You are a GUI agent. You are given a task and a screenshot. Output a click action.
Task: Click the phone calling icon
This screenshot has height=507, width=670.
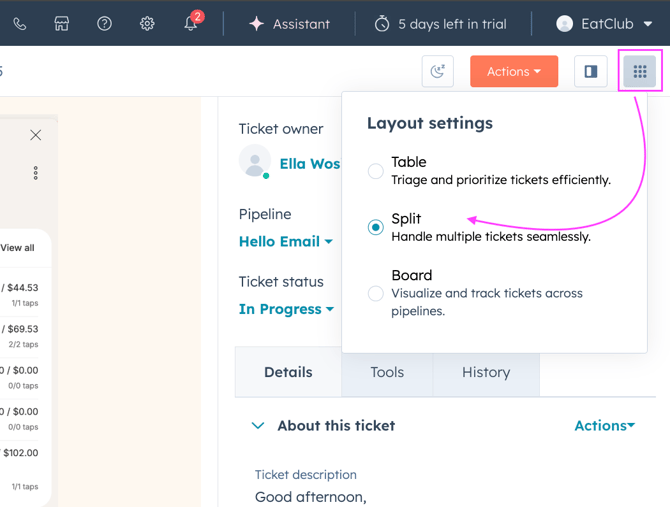[20, 23]
